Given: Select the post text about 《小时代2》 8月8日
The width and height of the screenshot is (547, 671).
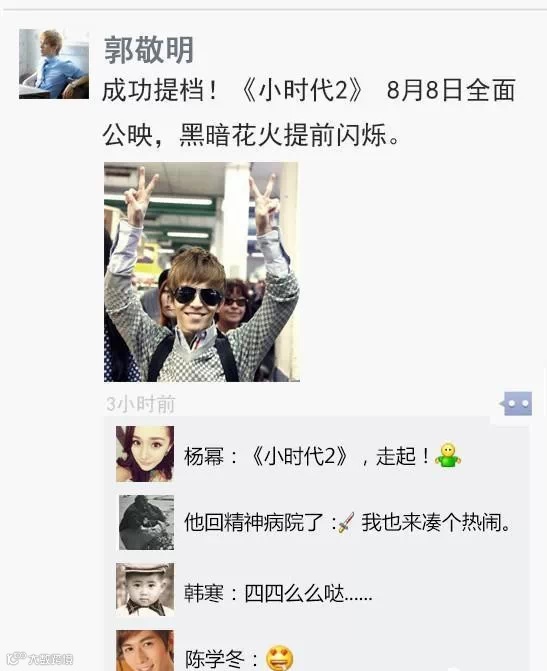Looking at the screenshot, I should [309, 113].
